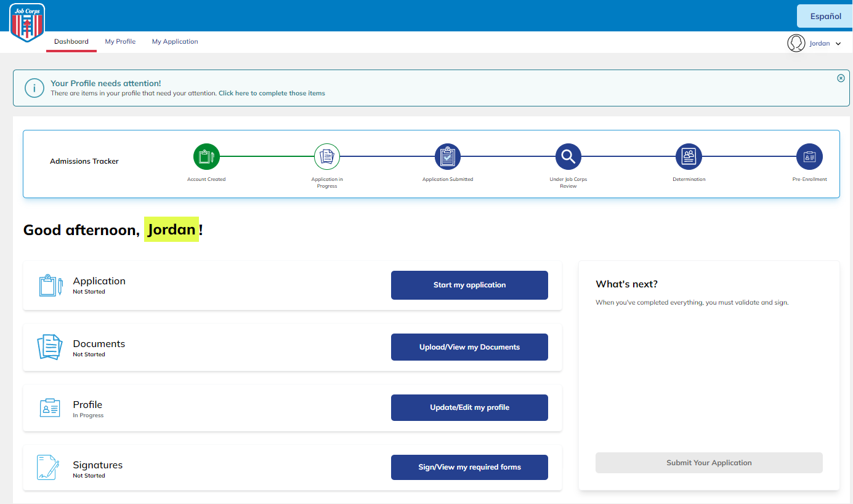Image resolution: width=853 pixels, height=504 pixels.
Task: Click the info icon in the attention banner
Action: point(34,88)
